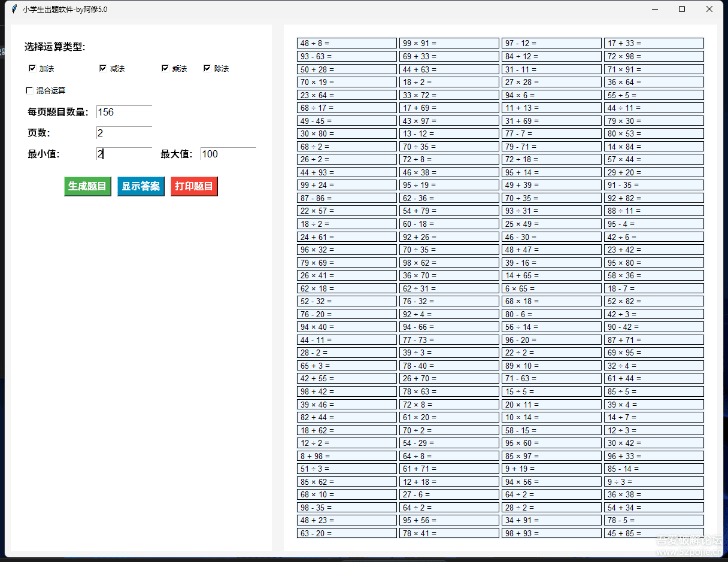This screenshot has width=728, height=562.
Task: Select the '99 × 91 =' question box
Action: coord(449,43)
